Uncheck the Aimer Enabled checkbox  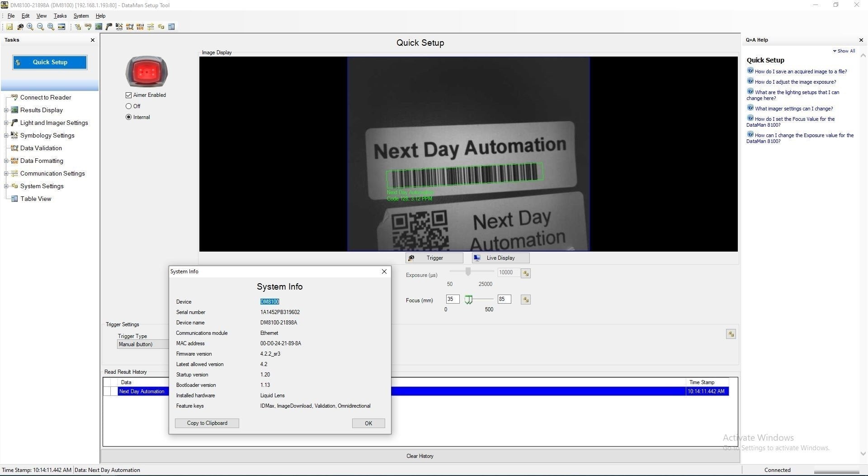point(129,95)
